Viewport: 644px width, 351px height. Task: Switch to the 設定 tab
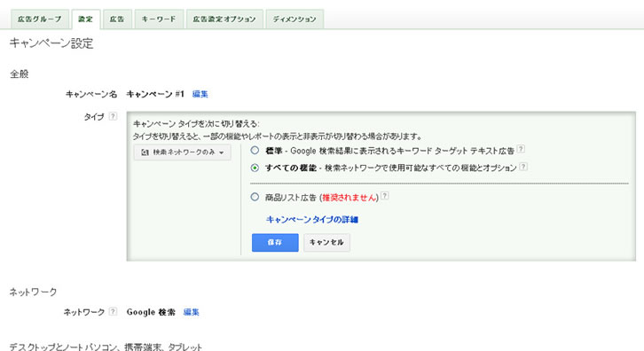86,19
